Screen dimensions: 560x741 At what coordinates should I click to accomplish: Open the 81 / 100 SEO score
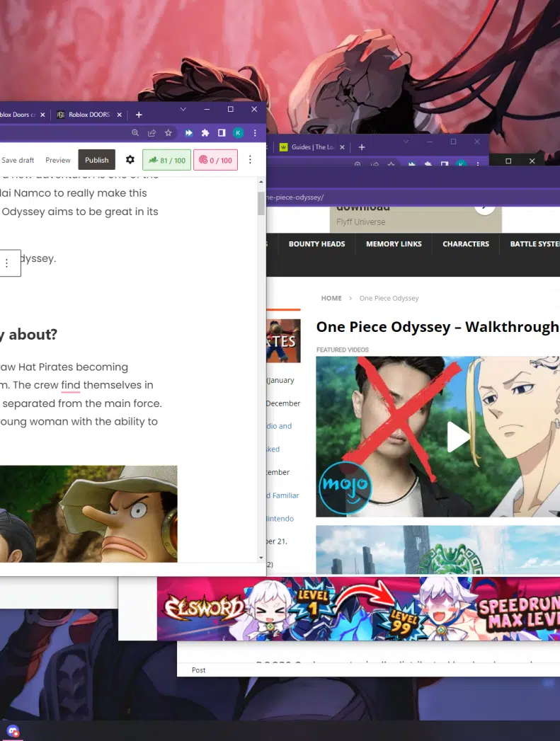click(x=167, y=160)
